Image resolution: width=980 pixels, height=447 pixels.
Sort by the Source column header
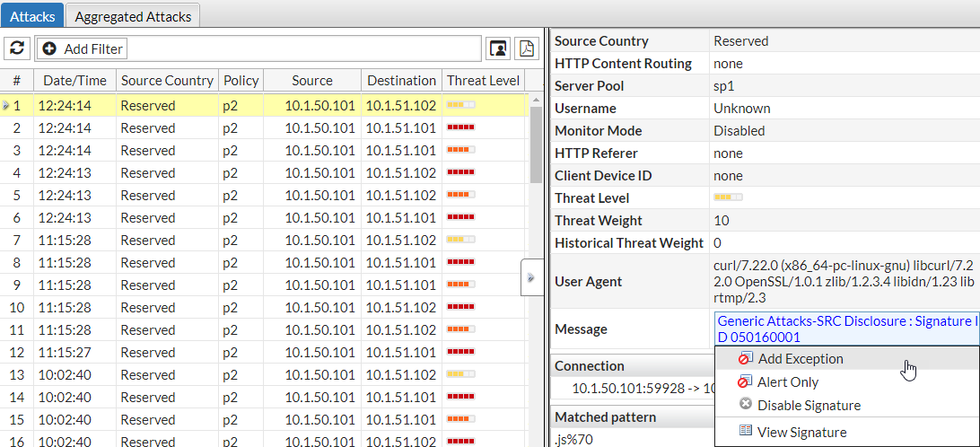(x=312, y=81)
